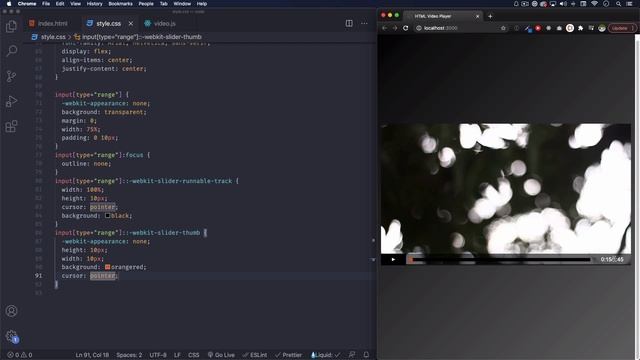Open Chrome extensions puzzle icon

[x=580, y=28]
